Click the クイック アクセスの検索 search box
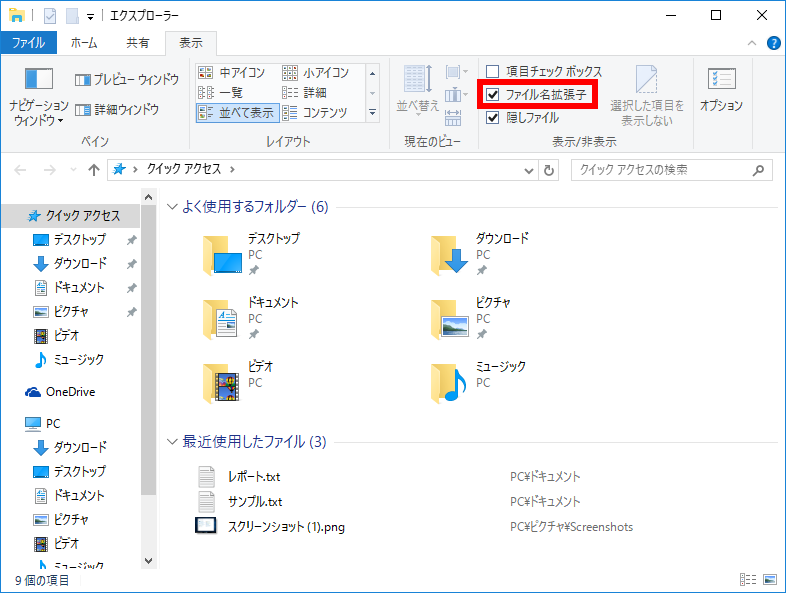Viewport: 786px width, 593px height. click(672, 170)
